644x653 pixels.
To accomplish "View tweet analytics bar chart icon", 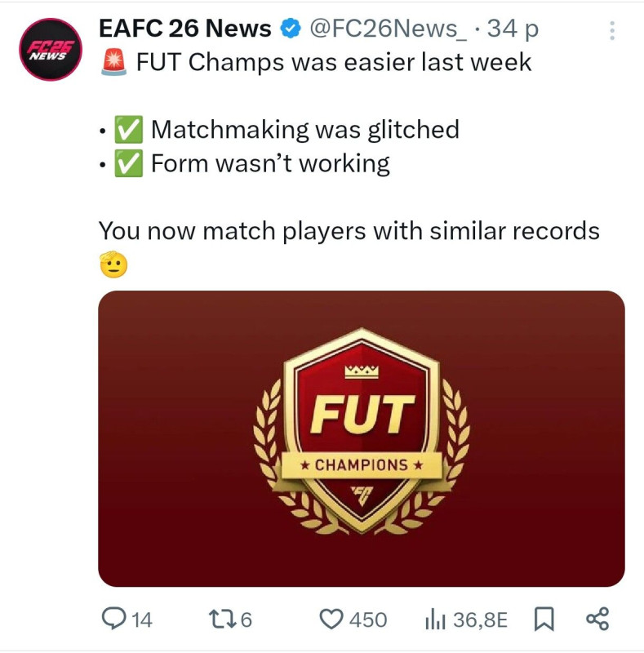I will click(434, 620).
